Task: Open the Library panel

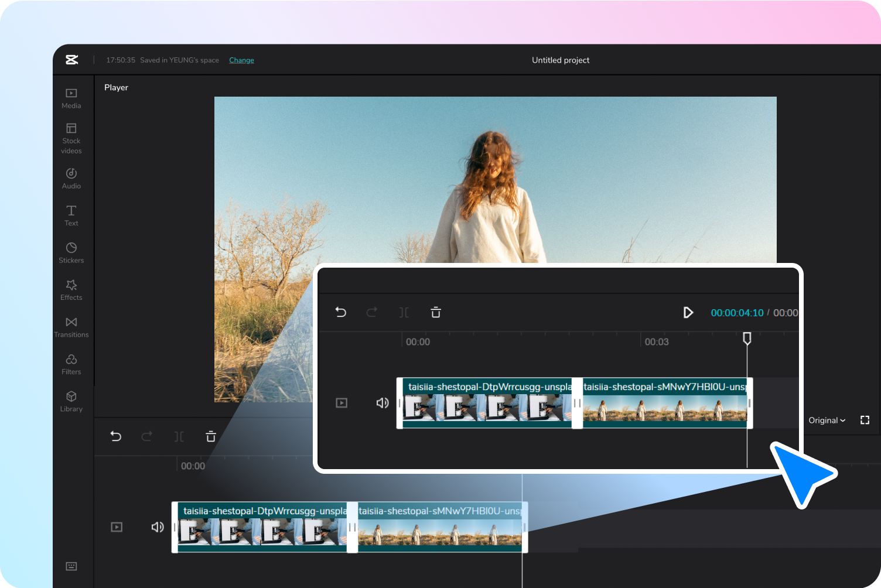Action: coord(71,402)
